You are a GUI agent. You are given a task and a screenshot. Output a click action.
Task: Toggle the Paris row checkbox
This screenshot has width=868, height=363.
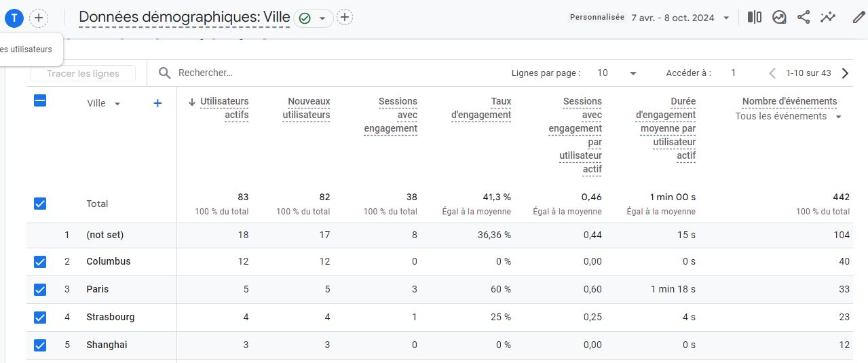coord(40,290)
